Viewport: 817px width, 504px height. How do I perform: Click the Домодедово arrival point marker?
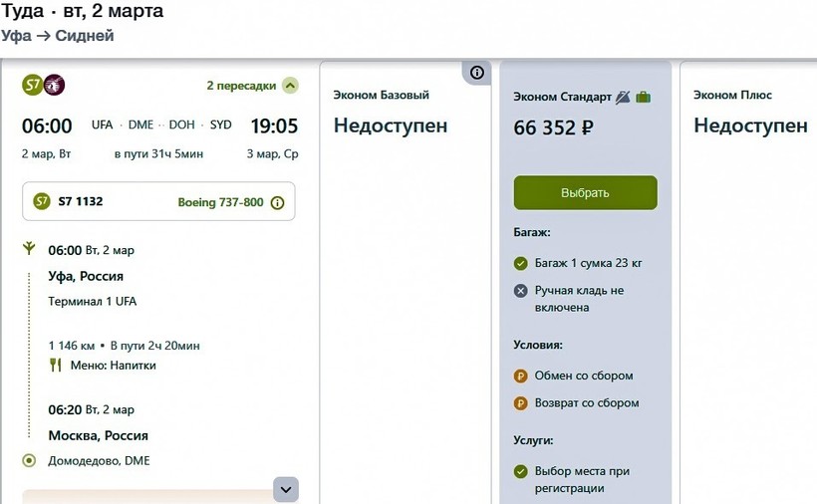pyautogui.click(x=30, y=460)
